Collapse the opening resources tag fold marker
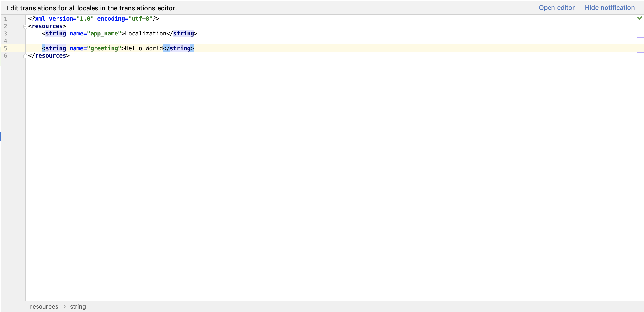The image size is (644, 312). pos(25,26)
